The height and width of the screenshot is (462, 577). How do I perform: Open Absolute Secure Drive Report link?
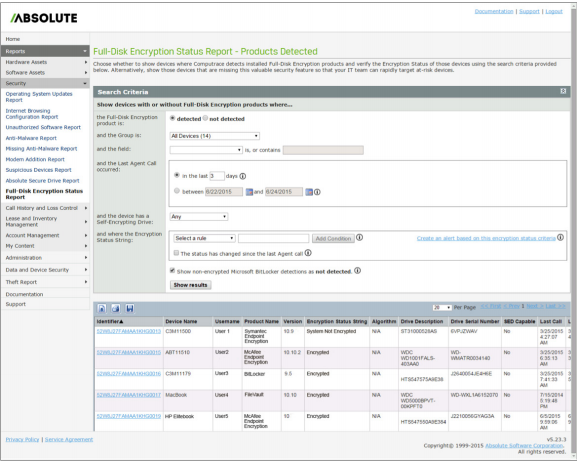click(x=42, y=181)
